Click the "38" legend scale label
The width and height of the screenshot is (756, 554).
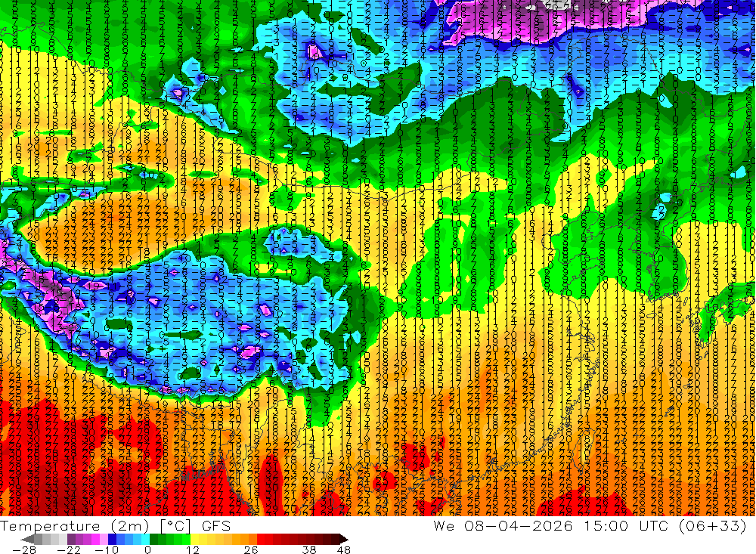point(309,550)
